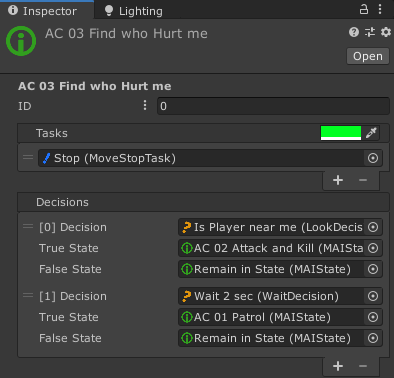
Task: Open object picker for AC 02 Attack and Kill
Action: point(373,248)
